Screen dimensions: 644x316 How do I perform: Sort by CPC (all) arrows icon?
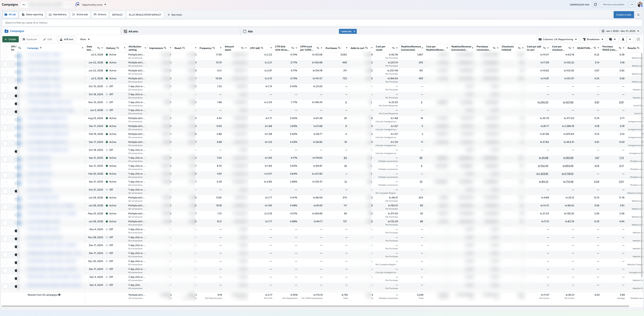coord(262,48)
